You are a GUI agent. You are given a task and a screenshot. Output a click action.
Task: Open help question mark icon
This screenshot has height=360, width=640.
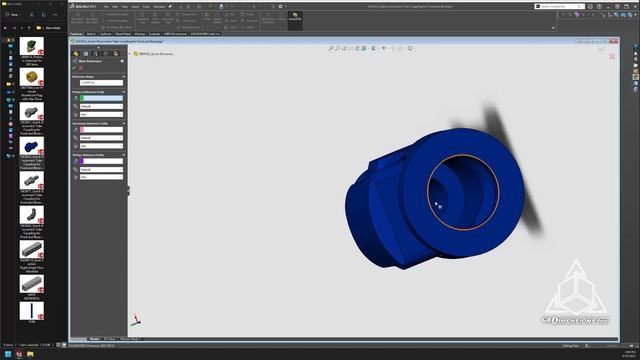pos(599,7)
